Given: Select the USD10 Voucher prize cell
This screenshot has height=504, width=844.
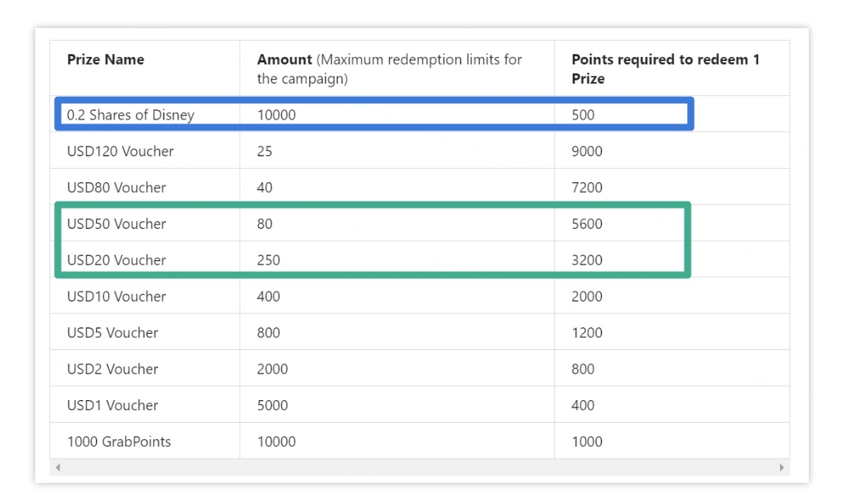Looking at the screenshot, I should tap(116, 296).
